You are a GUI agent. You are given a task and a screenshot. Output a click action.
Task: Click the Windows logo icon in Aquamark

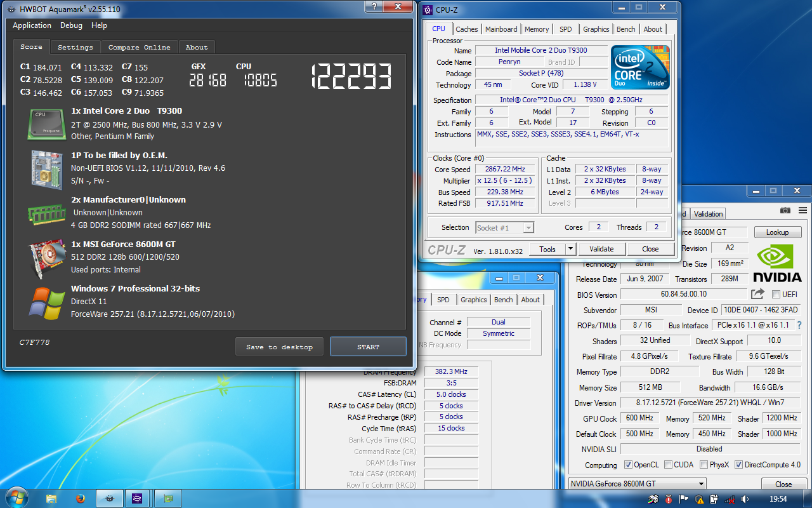(x=47, y=302)
